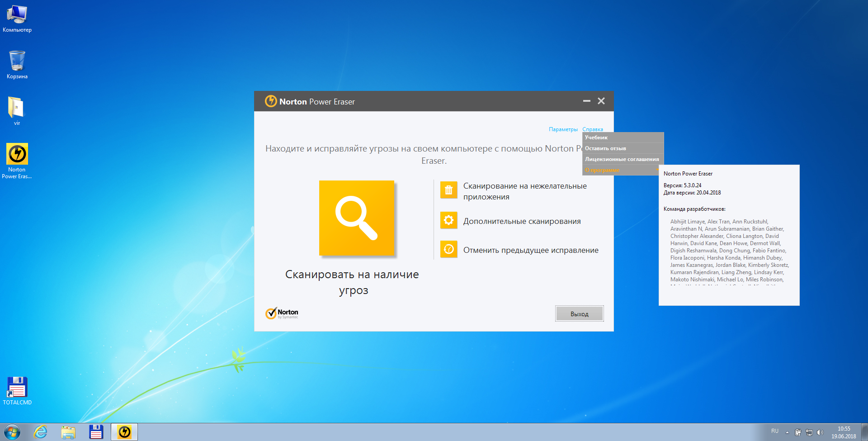Click the Norton Power Eraser heading in the about panel
The height and width of the screenshot is (441, 868).
tap(688, 174)
